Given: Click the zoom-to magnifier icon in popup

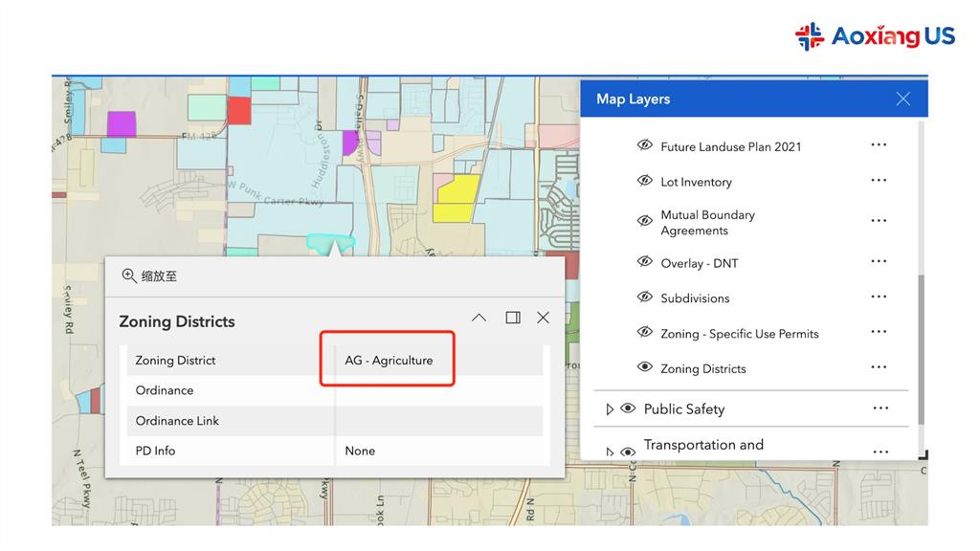Looking at the screenshot, I should [x=129, y=276].
